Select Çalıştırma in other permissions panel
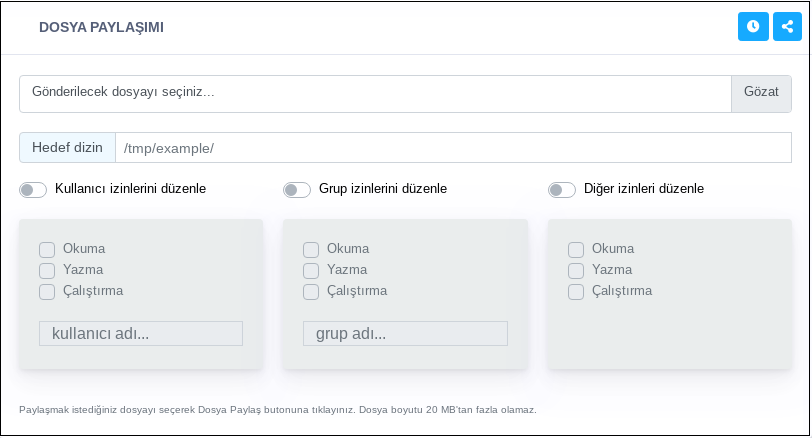The image size is (812, 438). [576, 292]
